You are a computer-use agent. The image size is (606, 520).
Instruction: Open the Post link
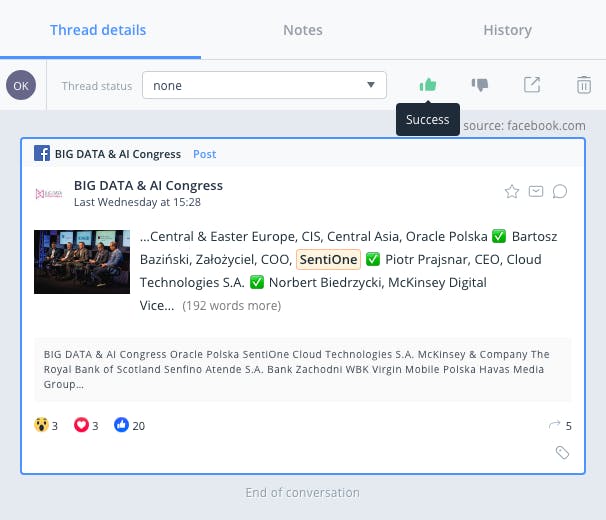204,154
